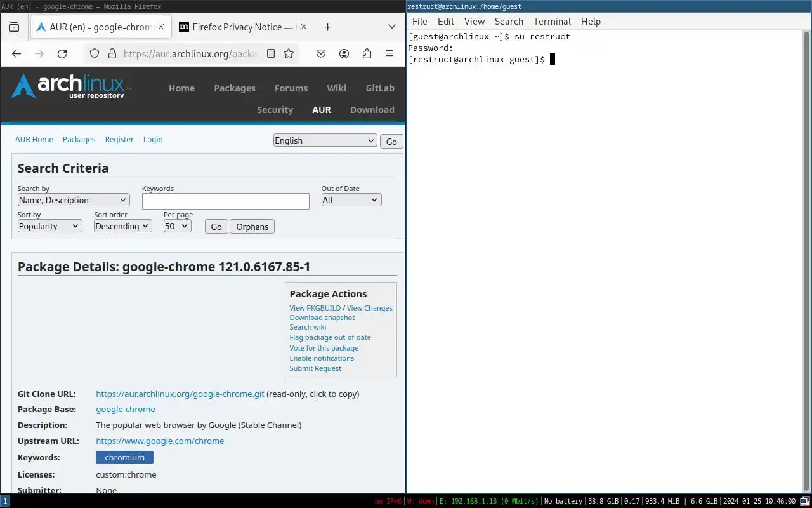Close the Firefox Privacy Notice tab

pyautogui.click(x=304, y=27)
